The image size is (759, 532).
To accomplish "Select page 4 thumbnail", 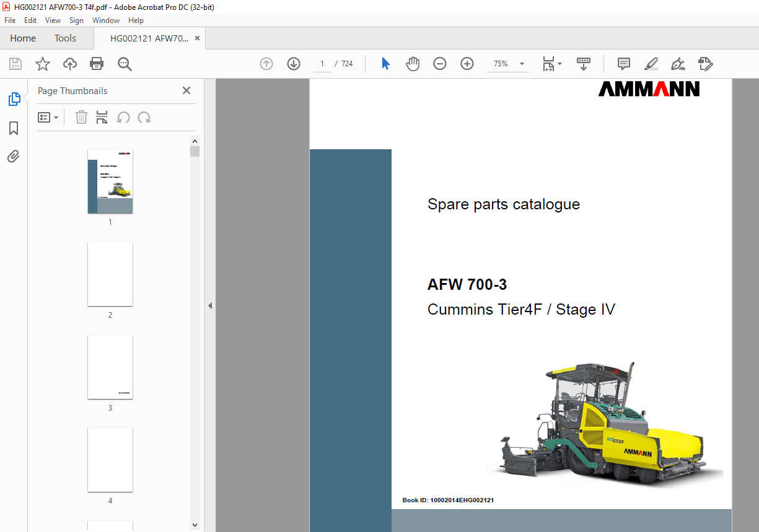I will pos(110,460).
